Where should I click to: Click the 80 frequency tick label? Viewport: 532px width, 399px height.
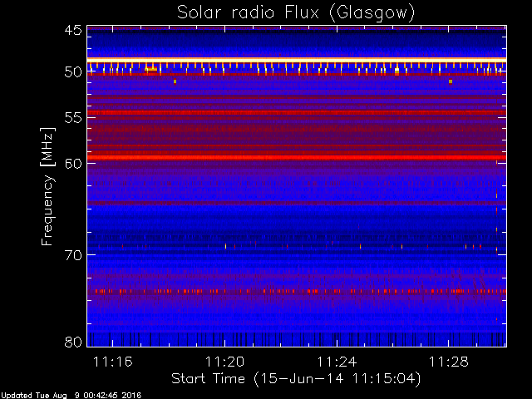[73, 342]
